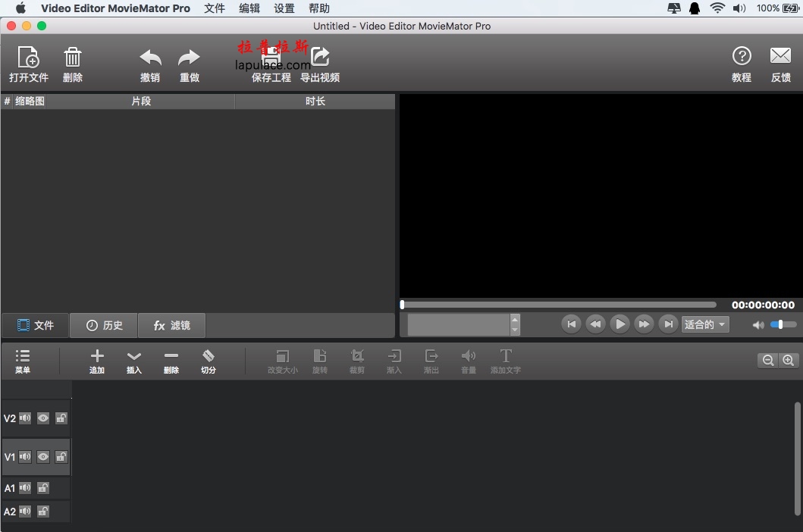Open the 编辑 (Edit) menu
Viewport: 803px width, 532px height.
(x=249, y=8)
